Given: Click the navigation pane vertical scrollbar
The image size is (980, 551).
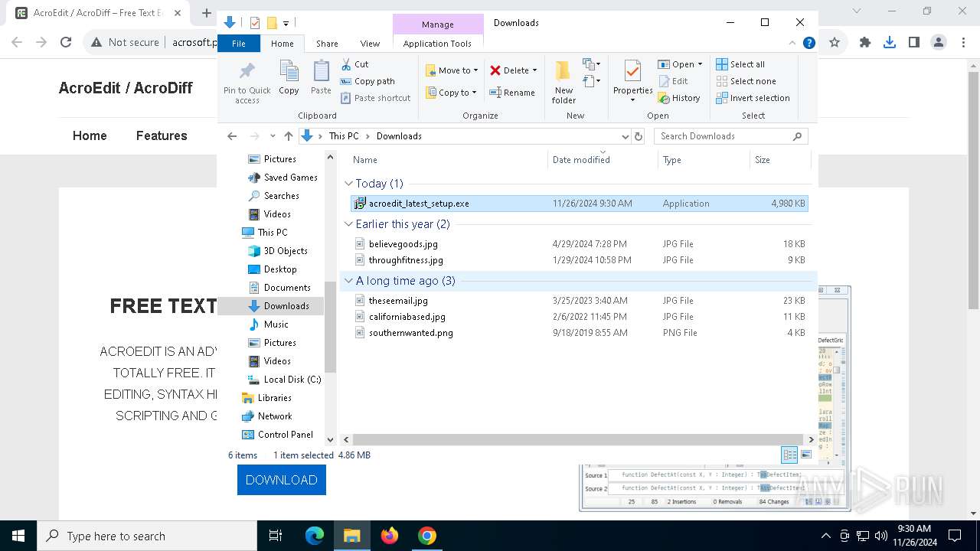Looking at the screenshot, I should point(331,327).
